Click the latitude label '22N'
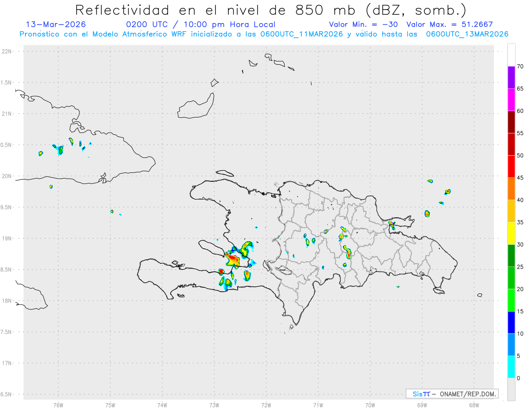 (x=8, y=51)
